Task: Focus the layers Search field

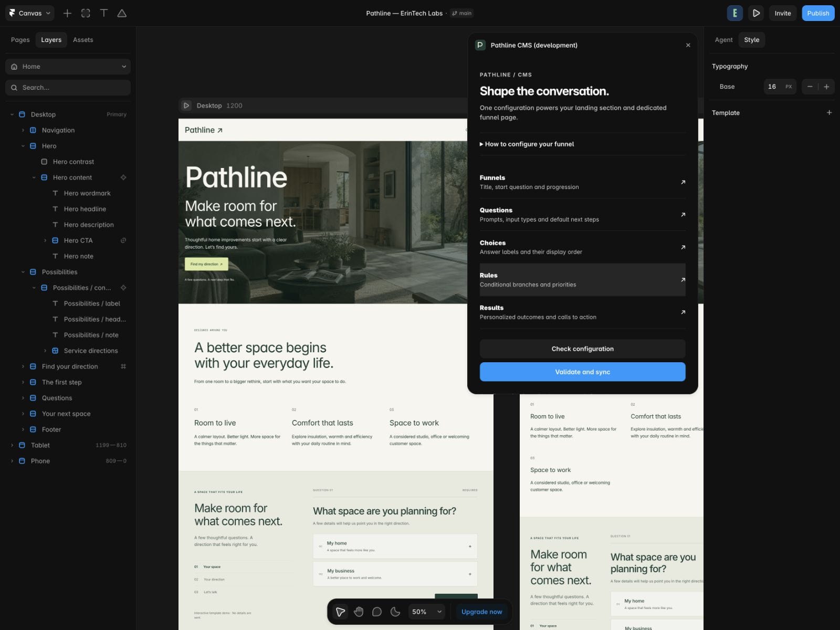Action: (68, 88)
